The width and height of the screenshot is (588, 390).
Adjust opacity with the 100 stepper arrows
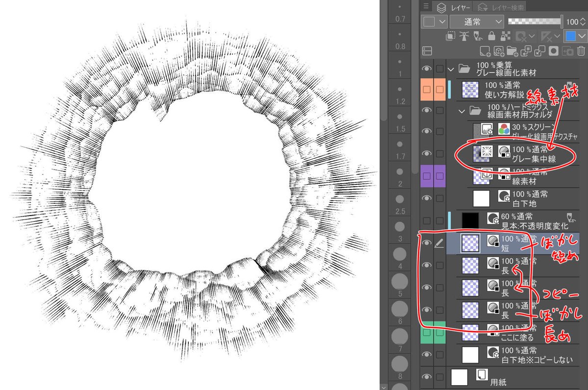click(583, 22)
